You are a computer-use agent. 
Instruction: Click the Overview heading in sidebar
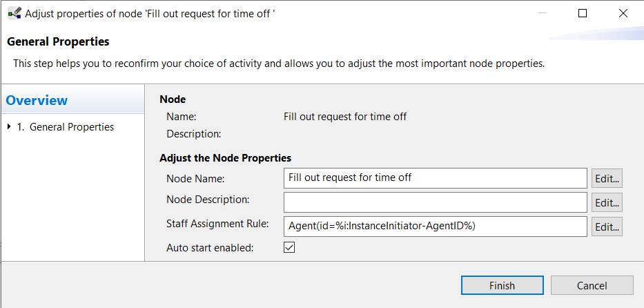click(37, 100)
